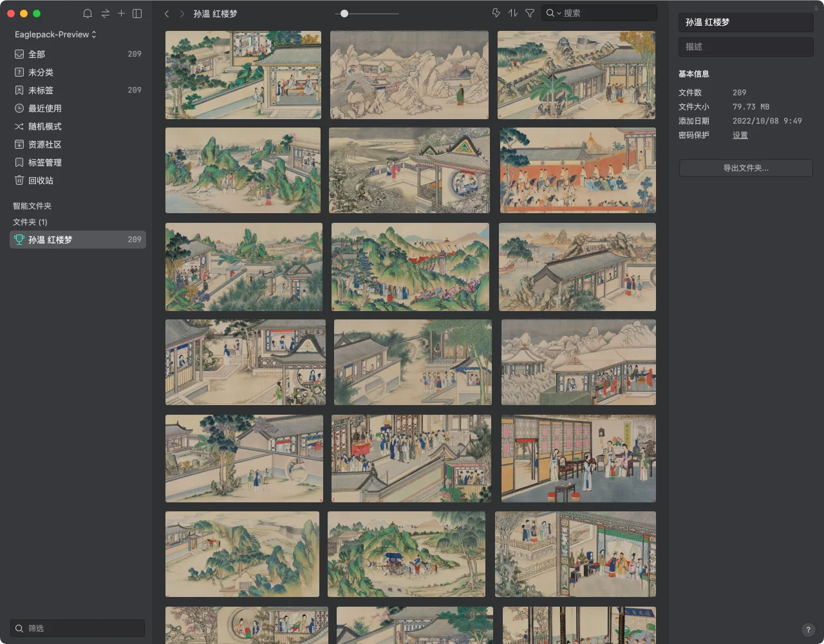Open the Eaglepack-Preview library dropdown
The width and height of the screenshot is (824, 644).
click(x=55, y=34)
